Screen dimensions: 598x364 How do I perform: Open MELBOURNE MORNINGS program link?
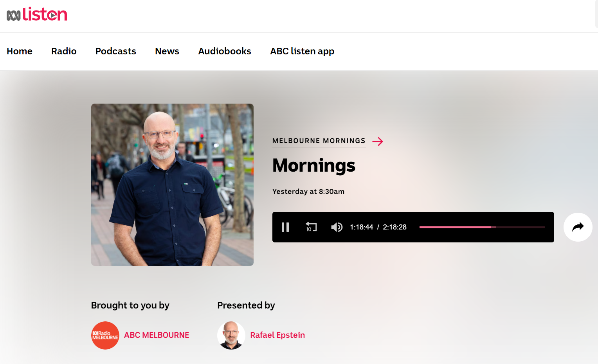(x=319, y=141)
